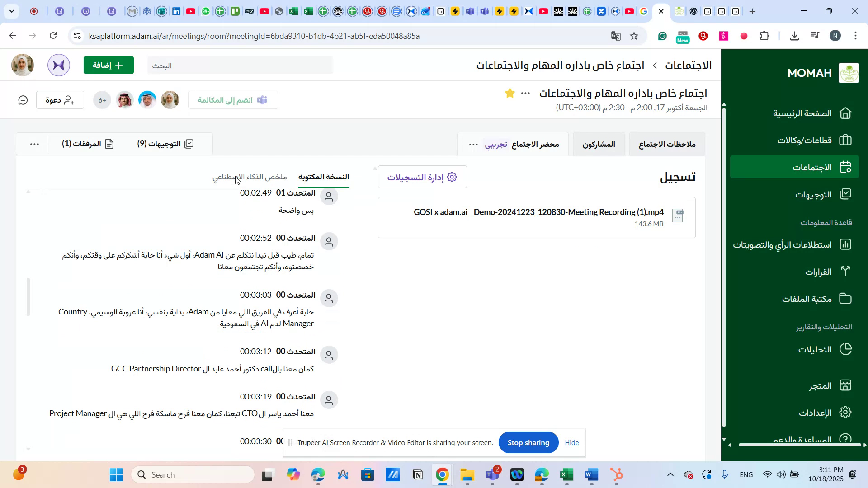Click the video icon on the GOSI recording card
The height and width of the screenshot is (488, 868).
(x=678, y=216)
